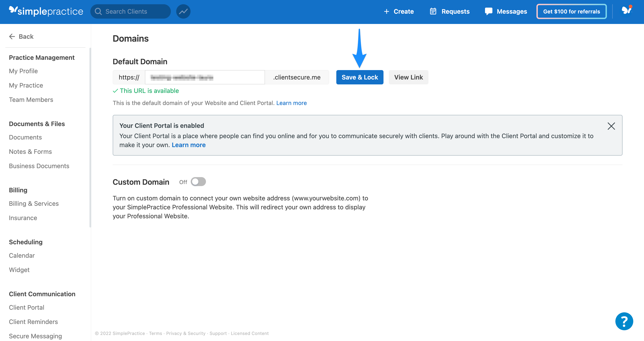The height and width of the screenshot is (341, 644).
Task: Open Secure Messaging settings
Action: coord(35,336)
